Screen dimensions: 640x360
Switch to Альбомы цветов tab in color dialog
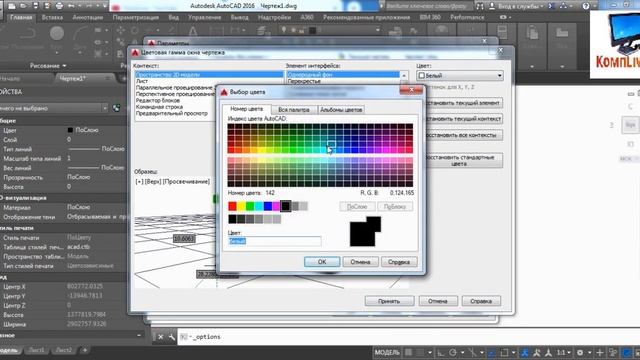[341, 109]
